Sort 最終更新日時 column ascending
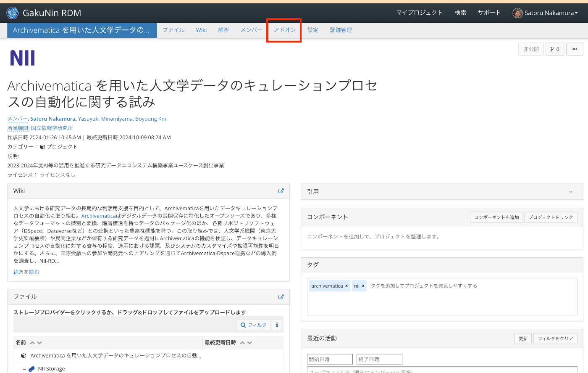 pos(242,343)
